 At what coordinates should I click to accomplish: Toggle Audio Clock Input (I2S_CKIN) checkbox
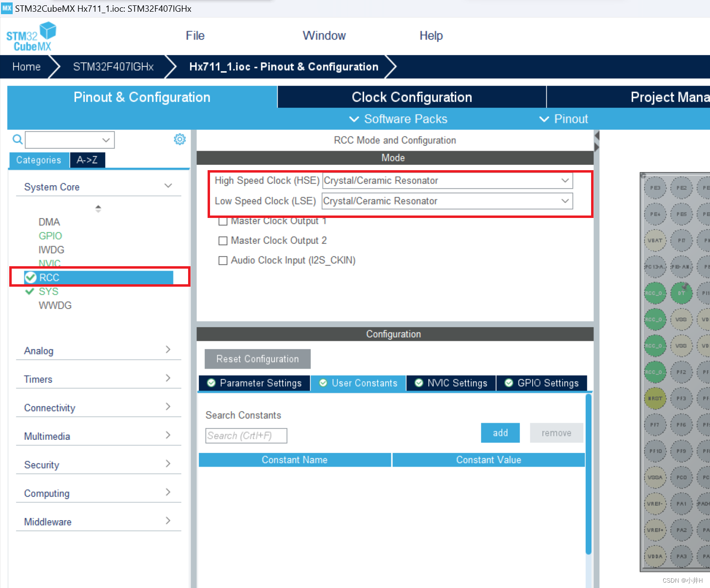click(223, 260)
